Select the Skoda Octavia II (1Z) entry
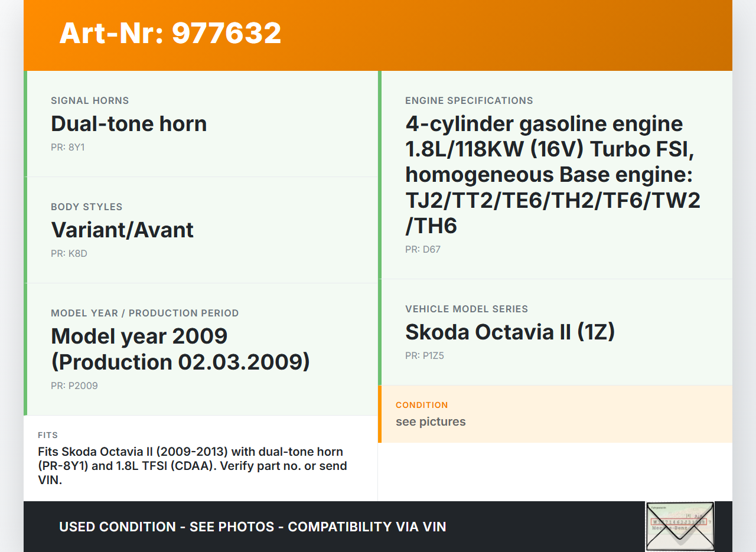The image size is (756, 552). [x=510, y=332]
